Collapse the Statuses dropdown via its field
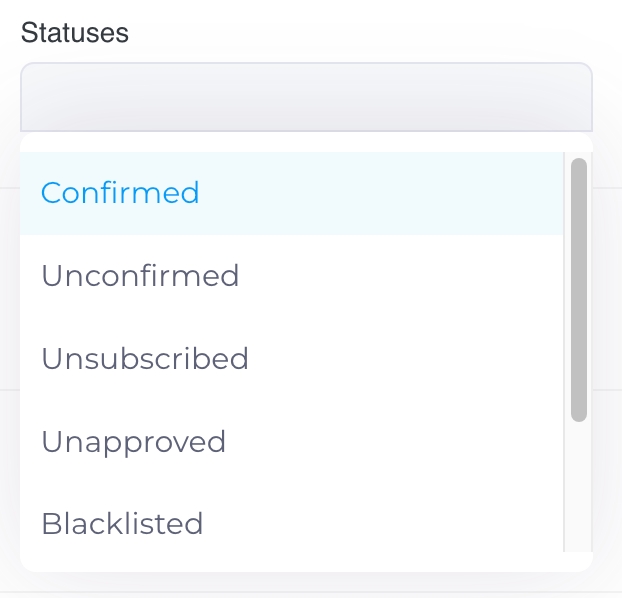Image resolution: width=622 pixels, height=598 pixels. pos(306,97)
